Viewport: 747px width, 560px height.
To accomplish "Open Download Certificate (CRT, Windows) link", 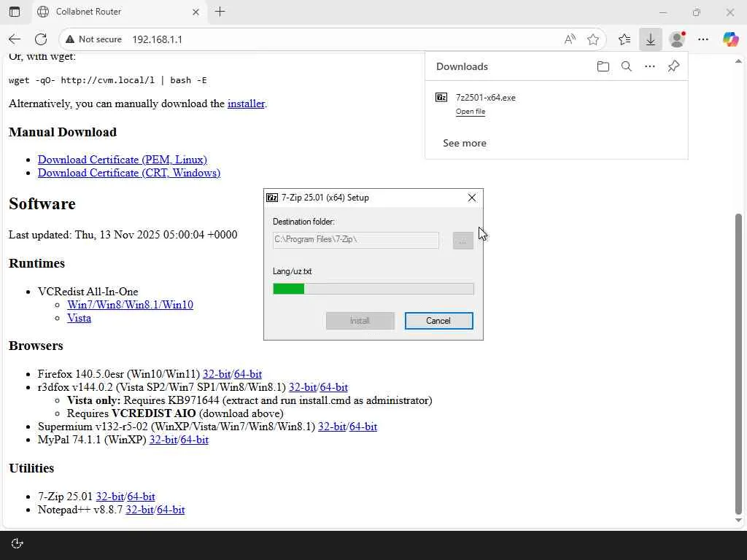I will click(129, 173).
